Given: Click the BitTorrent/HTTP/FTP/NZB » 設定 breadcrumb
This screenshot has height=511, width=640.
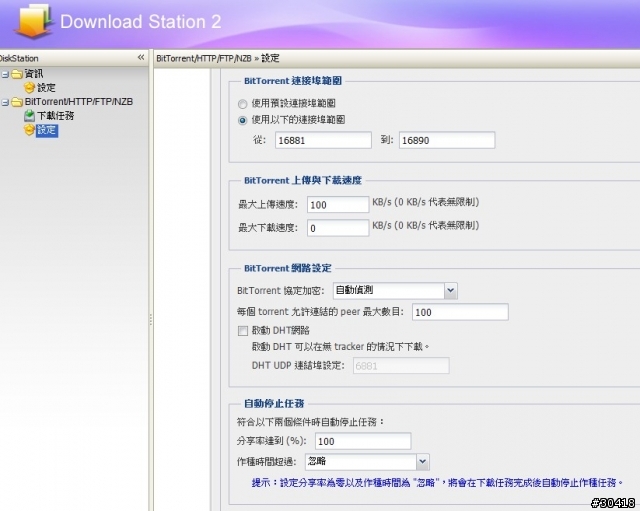Looking at the screenshot, I should (218, 58).
